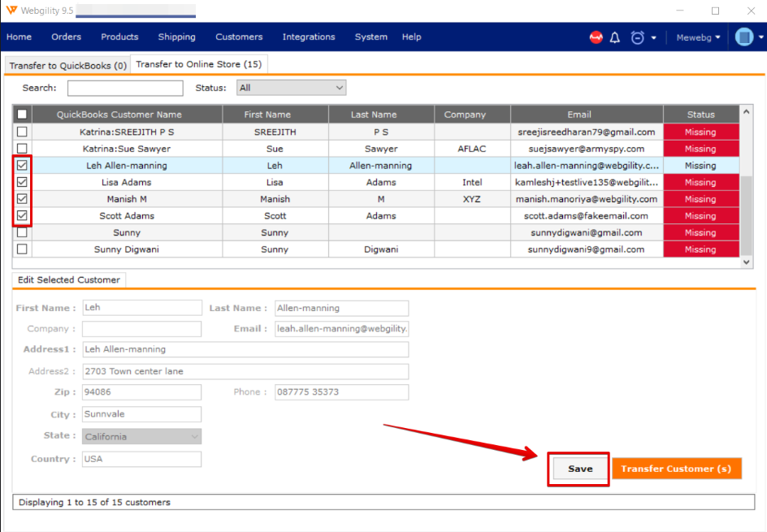Switch to Transfer to QuickBooks (0) tab
The image size is (767, 532).
click(x=67, y=66)
